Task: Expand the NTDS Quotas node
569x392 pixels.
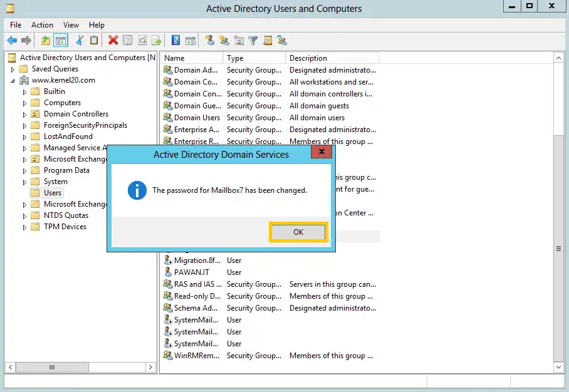Action: click(24, 216)
